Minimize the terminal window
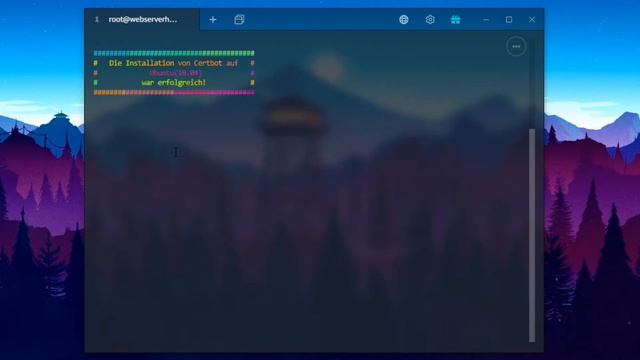640x360 pixels. tap(486, 20)
